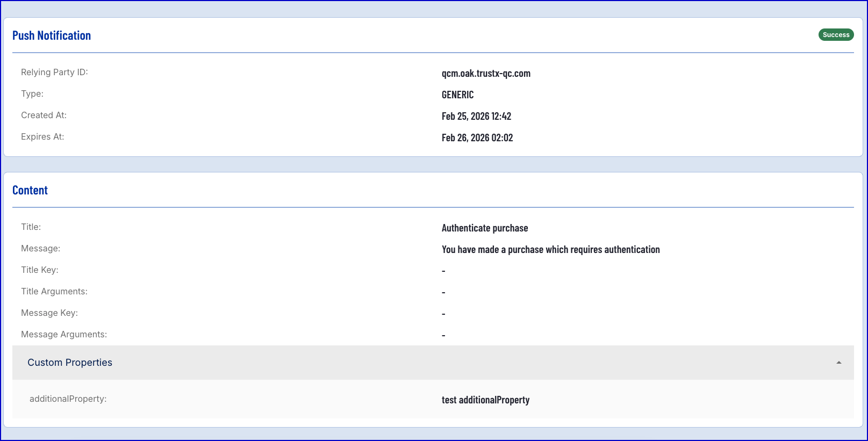The height and width of the screenshot is (441, 868).
Task: Click the green Success status badge
Action: (x=836, y=35)
